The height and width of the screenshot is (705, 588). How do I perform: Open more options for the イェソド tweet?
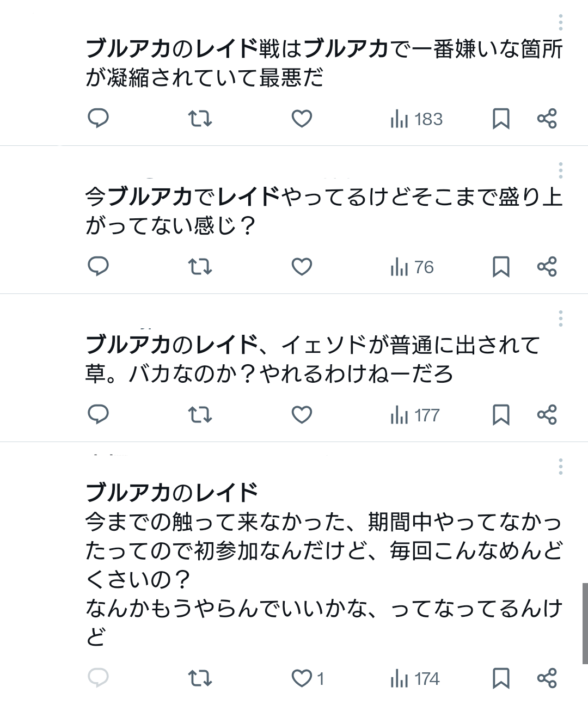(560, 318)
